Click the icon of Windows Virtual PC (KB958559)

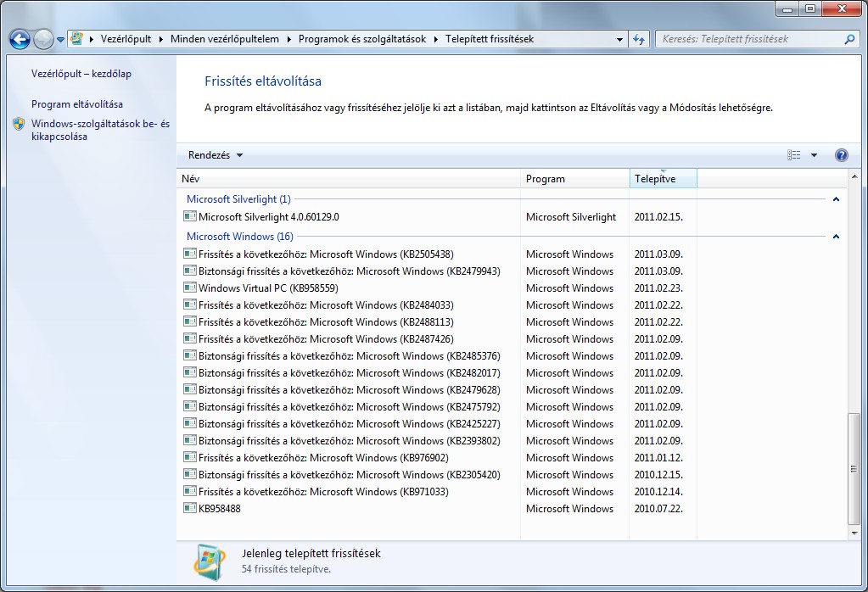(x=190, y=288)
